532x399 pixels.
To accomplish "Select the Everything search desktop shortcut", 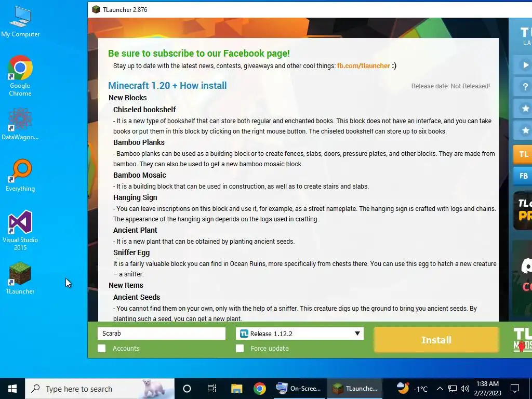I will (20, 176).
